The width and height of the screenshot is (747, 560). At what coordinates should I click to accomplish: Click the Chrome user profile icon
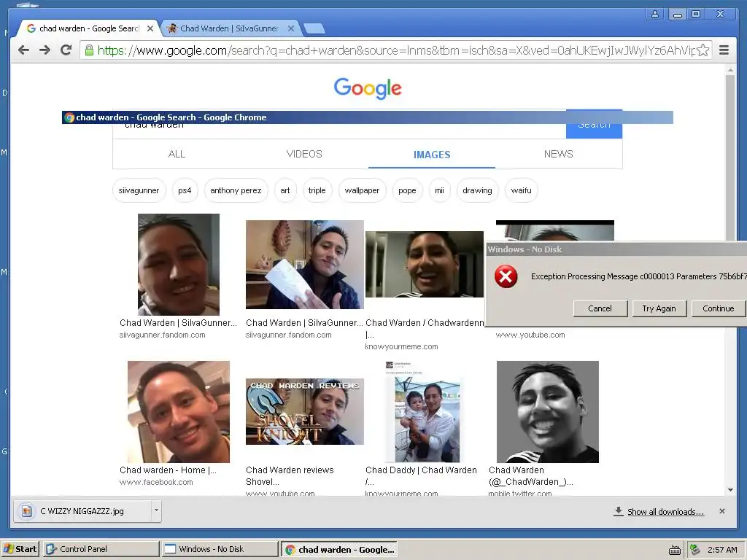tap(655, 14)
